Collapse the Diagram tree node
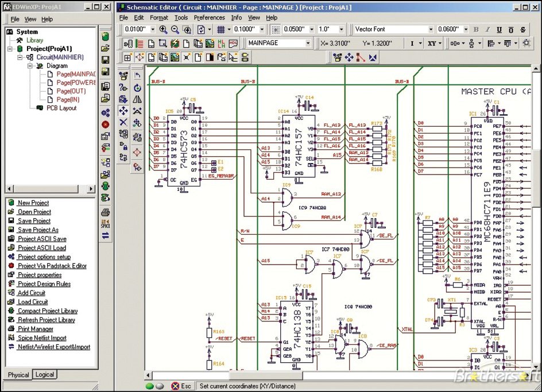The height and width of the screenshot is (392, 542). (x=29, y=66)
